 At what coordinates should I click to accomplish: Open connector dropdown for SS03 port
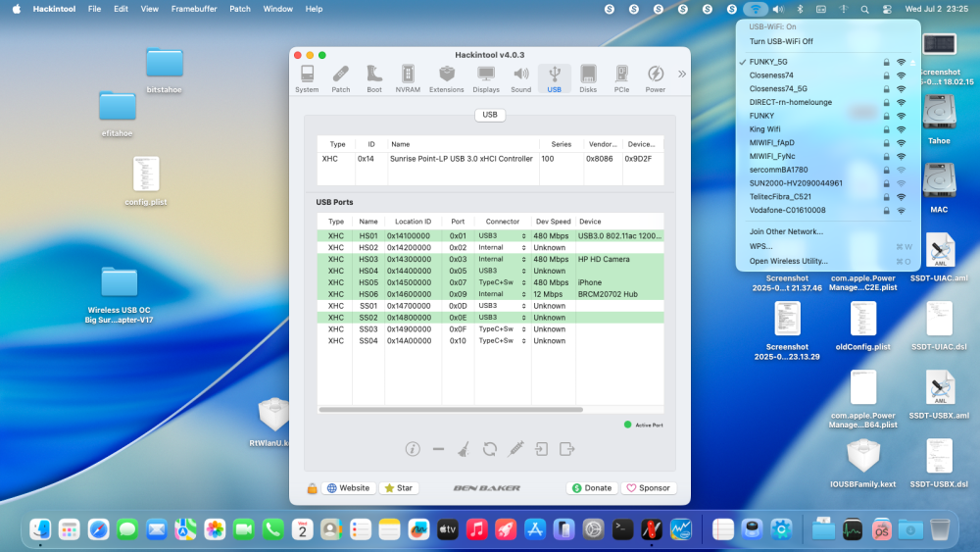523,329
